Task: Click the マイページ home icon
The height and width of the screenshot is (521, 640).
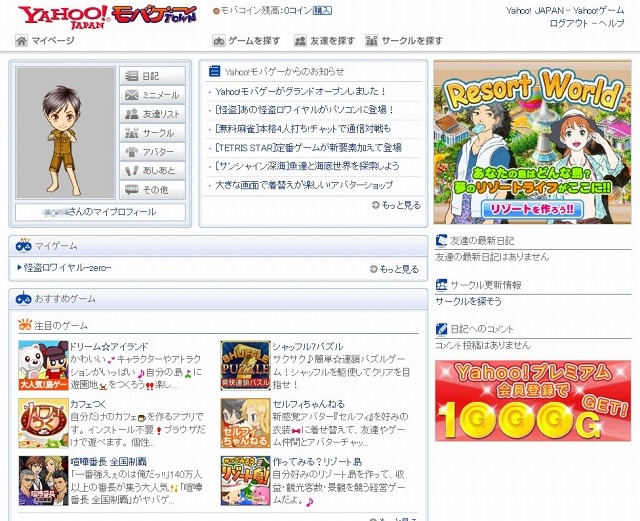Action: 21,40
